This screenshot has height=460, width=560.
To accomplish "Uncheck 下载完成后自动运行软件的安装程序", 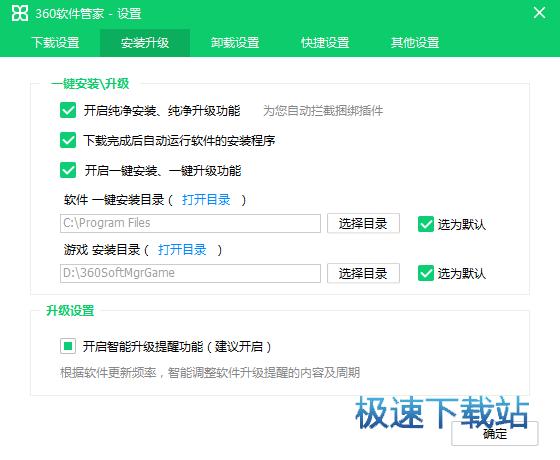I will 68,140.
